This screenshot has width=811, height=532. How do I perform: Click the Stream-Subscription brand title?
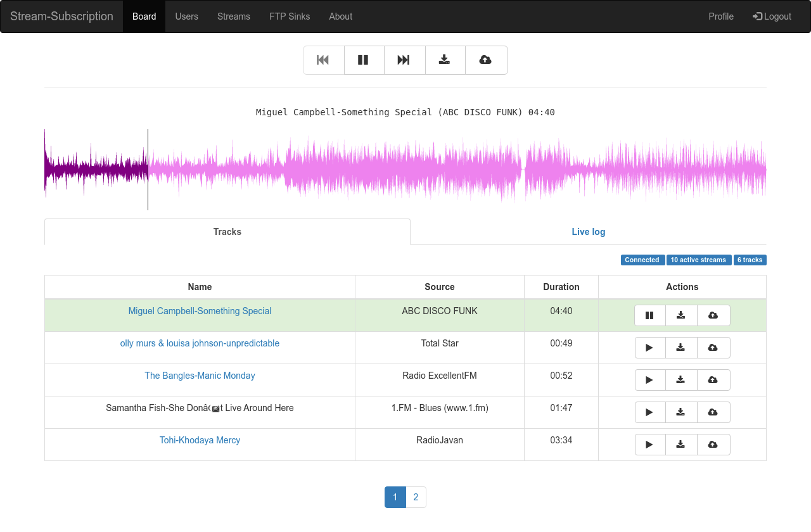[x=61, y=16]
